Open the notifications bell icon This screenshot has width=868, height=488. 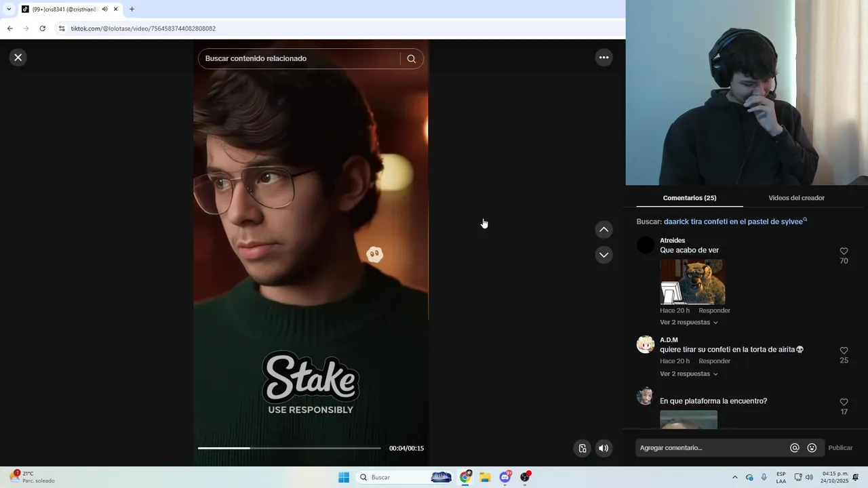pos(856,477)
